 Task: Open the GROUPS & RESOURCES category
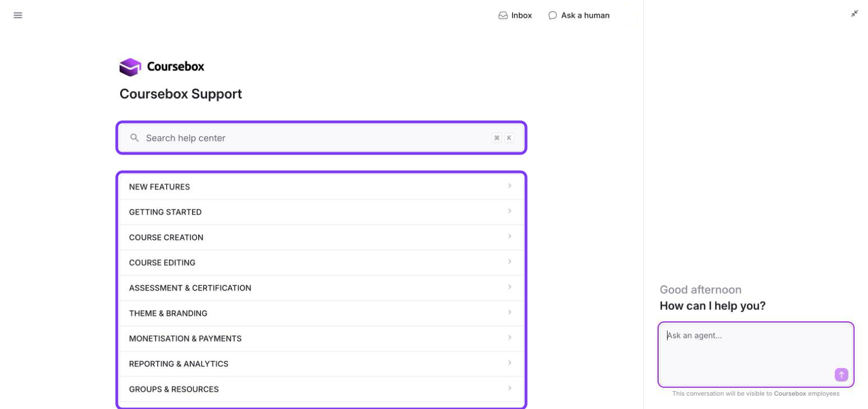pos(321,389)
